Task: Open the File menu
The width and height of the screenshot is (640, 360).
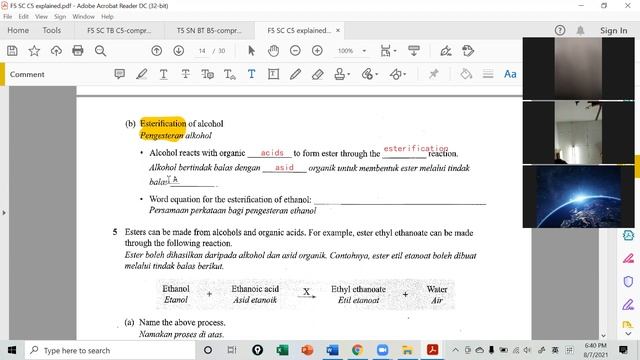Action: tap(7, 17)
